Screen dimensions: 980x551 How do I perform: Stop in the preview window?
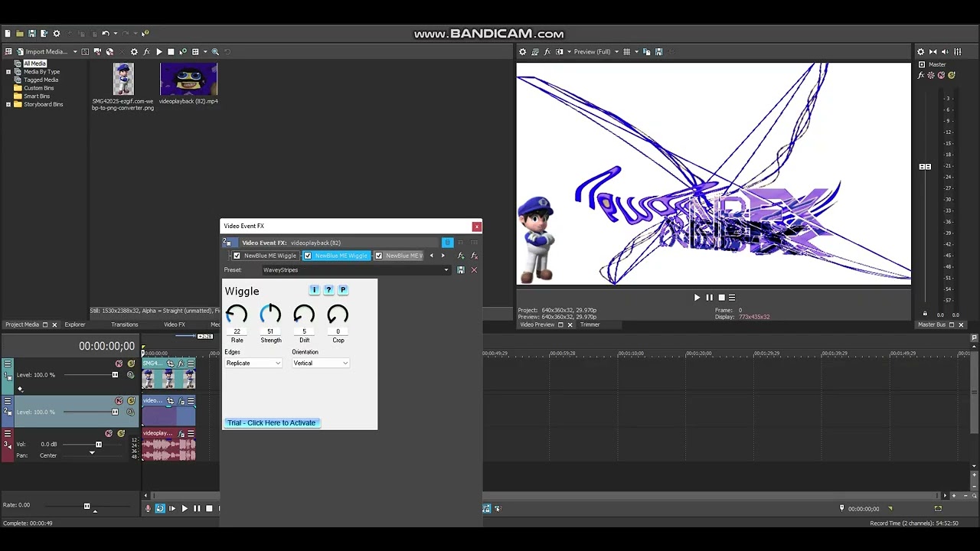[x=721, y=298]
